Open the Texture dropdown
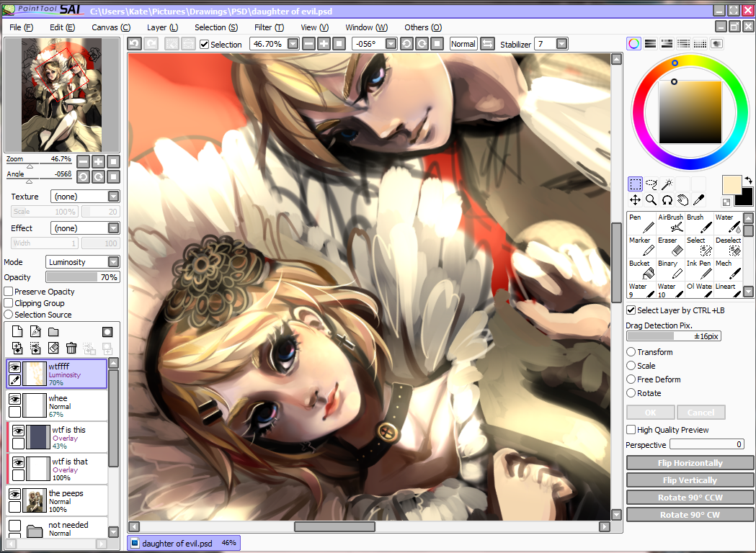Screen dimensions: 756x553 [114, 197]
